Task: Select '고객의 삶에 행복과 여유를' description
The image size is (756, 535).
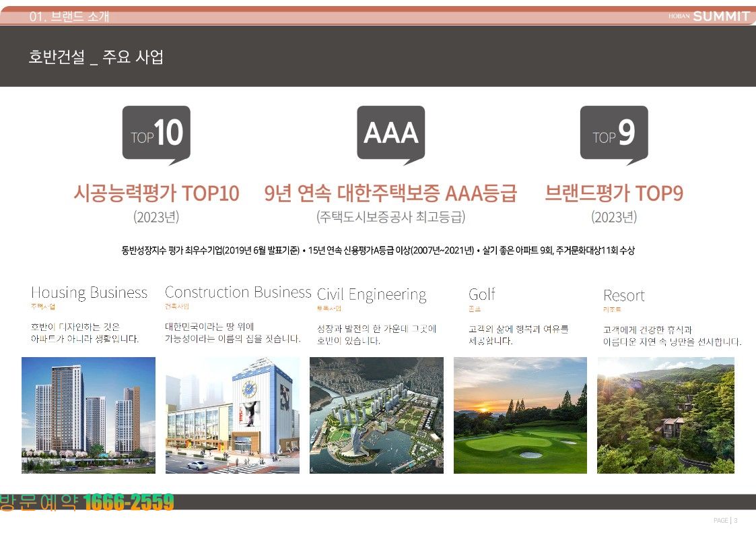Action: (518, 329)
